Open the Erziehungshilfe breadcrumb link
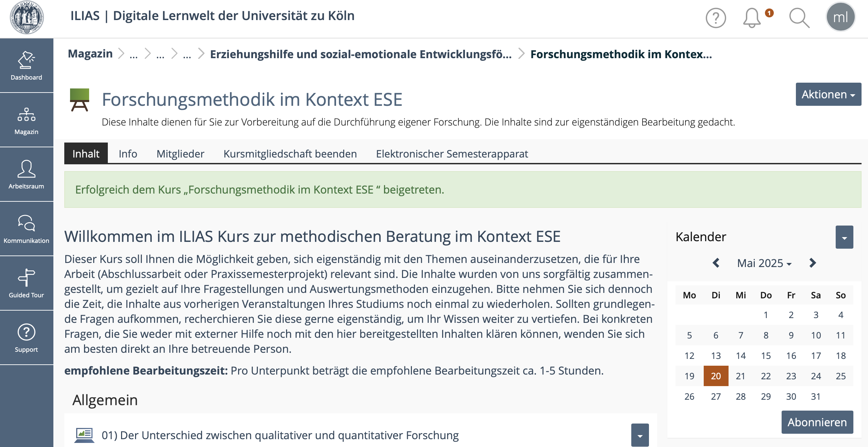The width and height of the screenshot is (868, 447). (361, 54)
